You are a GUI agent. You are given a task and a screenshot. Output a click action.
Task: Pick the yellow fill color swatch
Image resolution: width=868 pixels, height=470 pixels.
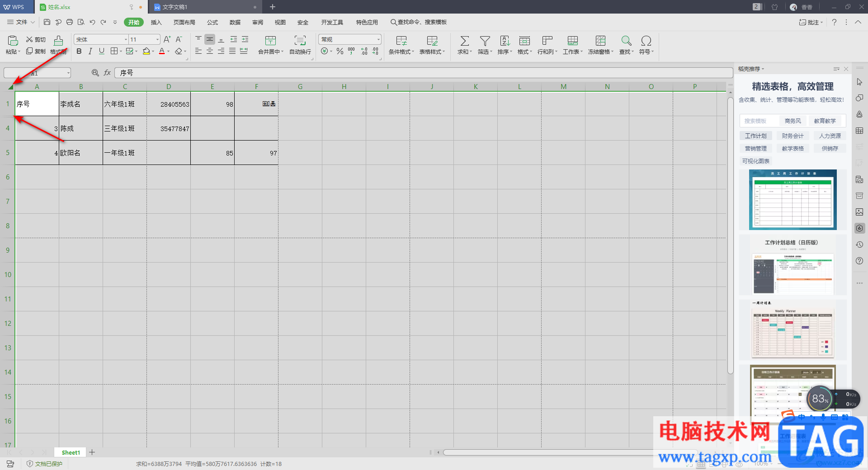pos(146,52)
